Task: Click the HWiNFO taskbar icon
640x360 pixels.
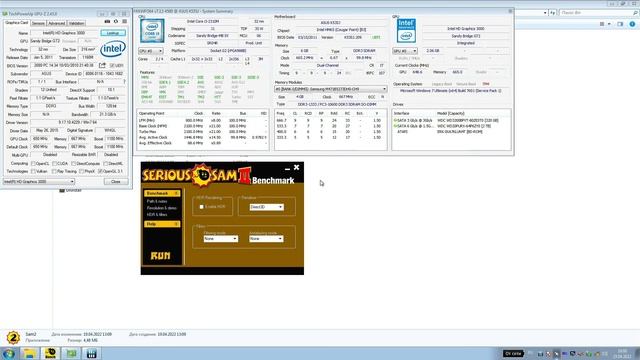Action: (x=91, y=353)
